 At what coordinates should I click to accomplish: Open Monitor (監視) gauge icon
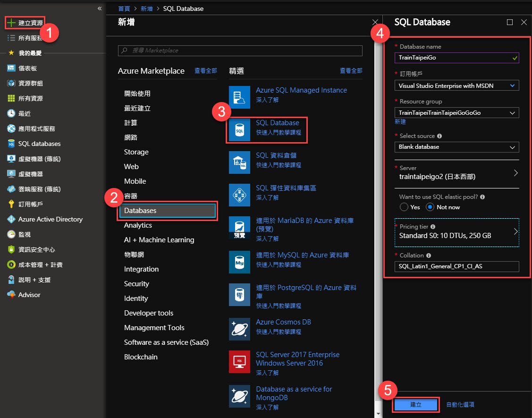coord(11,234)
